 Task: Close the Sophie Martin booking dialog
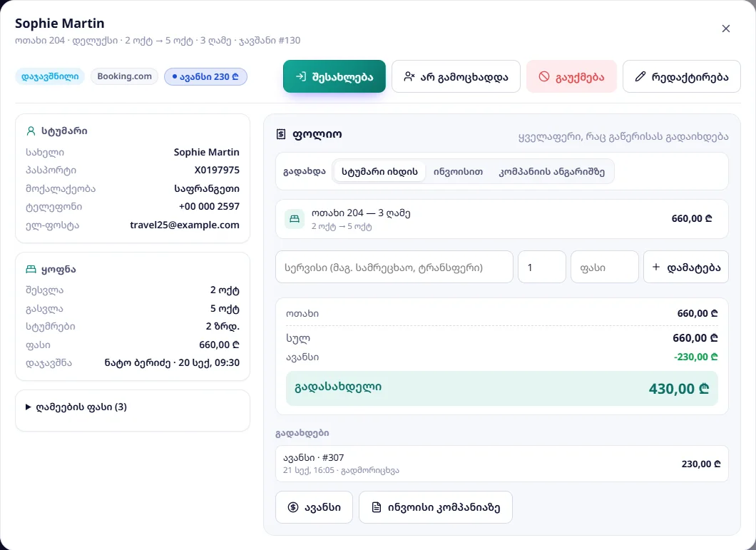725,29
